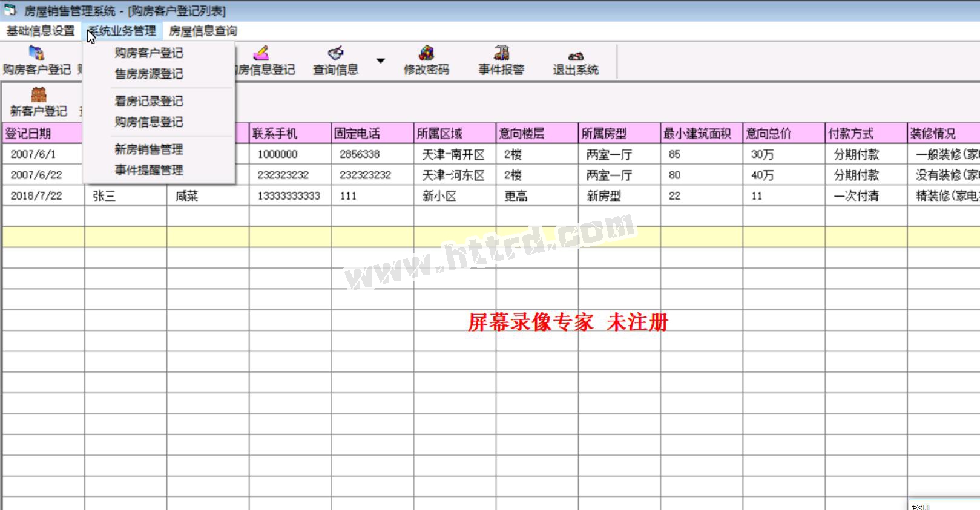The width and height of the screenshot is (980, 510).
Task: Click the 购房客户登记 toolbar icon
Action: (x=36, y=53)
